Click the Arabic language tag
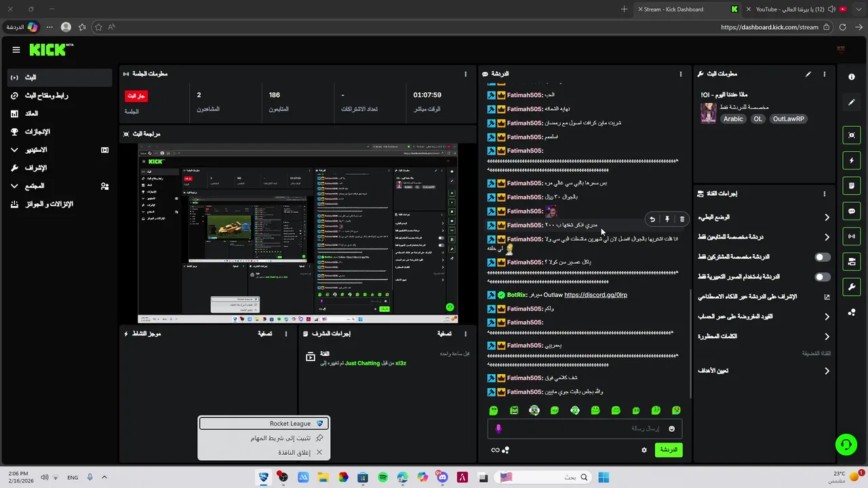This screenshot has height=488, width=868. pos(733,119)
